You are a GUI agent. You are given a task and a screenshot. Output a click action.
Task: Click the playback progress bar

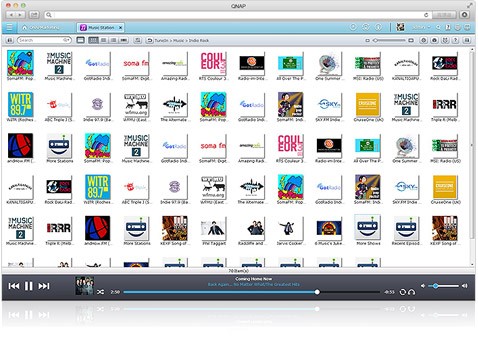(252, 292)
